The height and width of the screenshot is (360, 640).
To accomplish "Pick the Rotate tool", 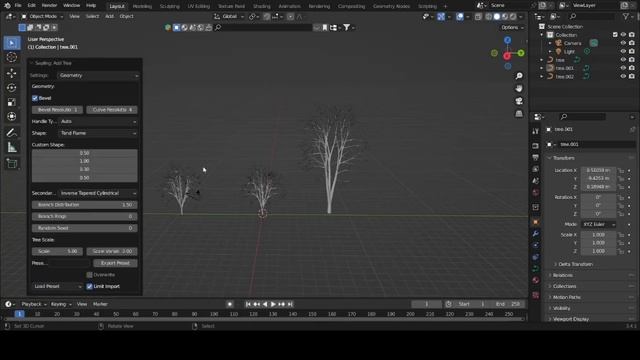I will point(12,88).
